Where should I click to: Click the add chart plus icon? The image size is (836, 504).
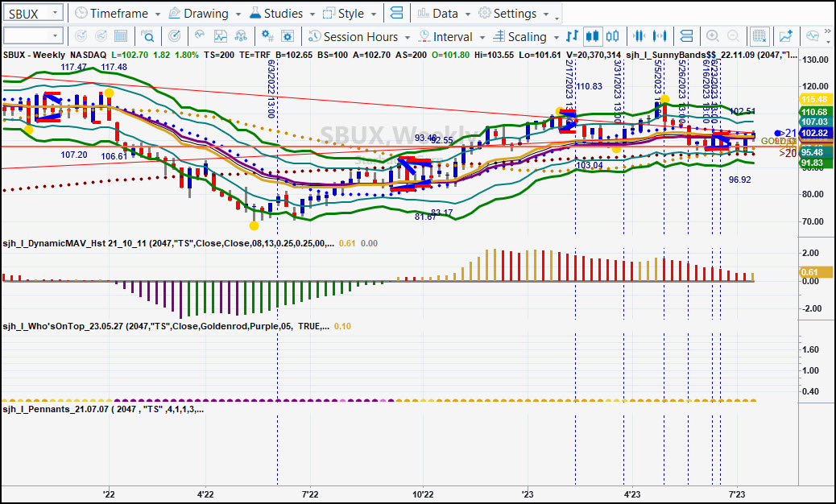coord(786,36)
